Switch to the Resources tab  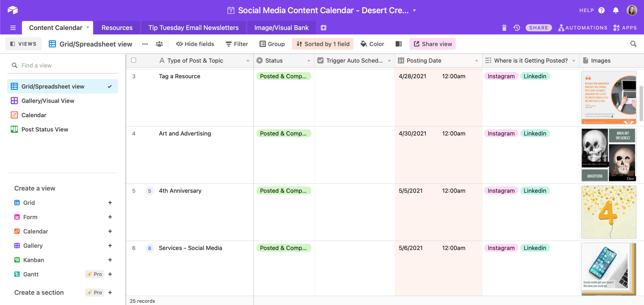[x=117, y=28]
